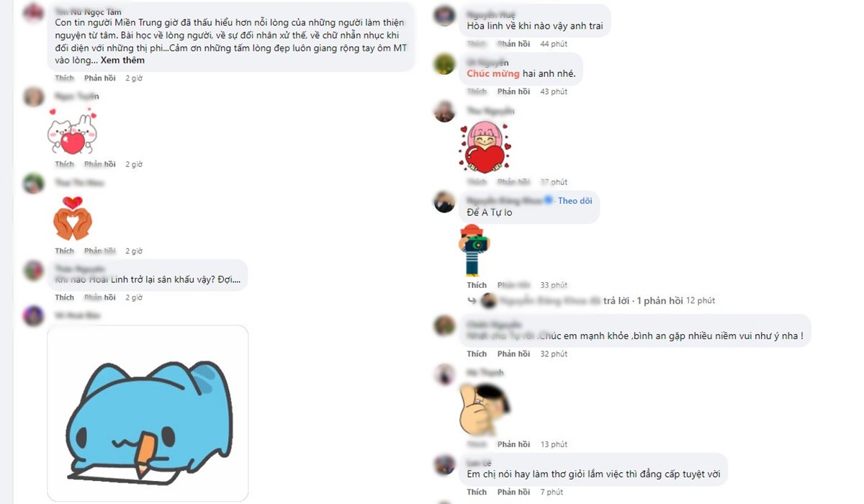
Task: Click the hands forming heart sticker
Action: pos(73,217)
